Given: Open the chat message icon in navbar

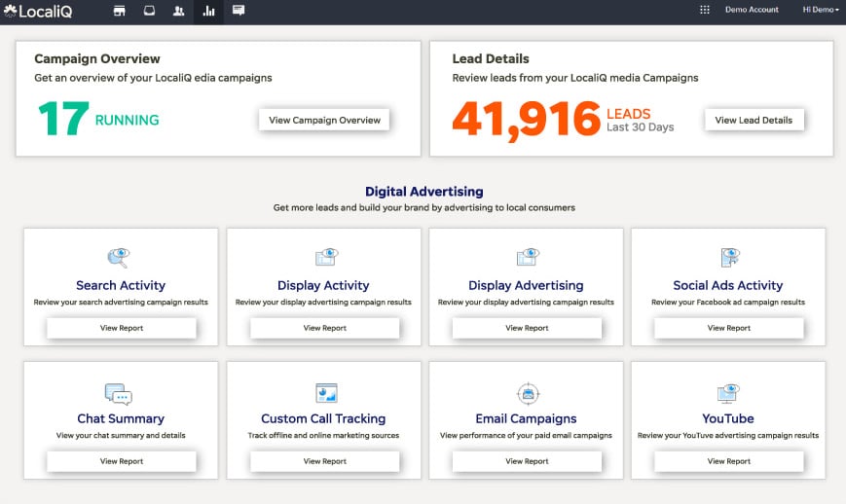Looking at the screenshot, I should [x=239, y=11].
